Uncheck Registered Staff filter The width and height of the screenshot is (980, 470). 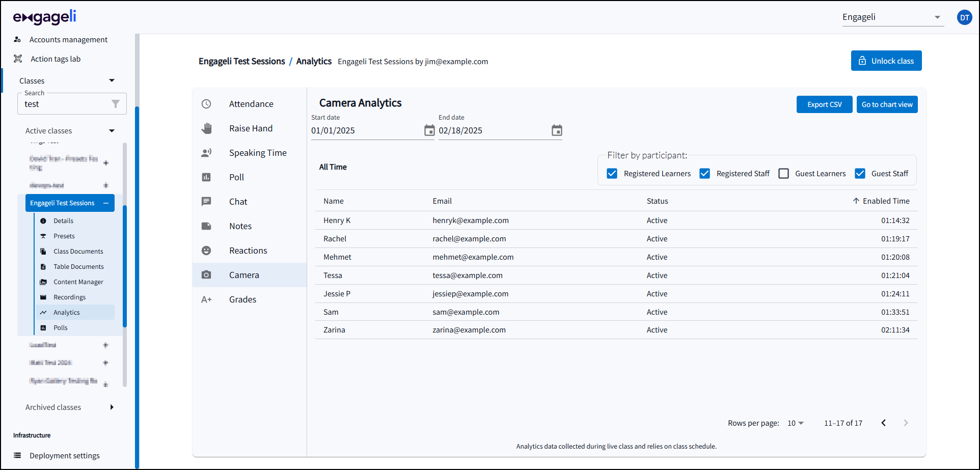pyautogui.click(x=705, y=174)
